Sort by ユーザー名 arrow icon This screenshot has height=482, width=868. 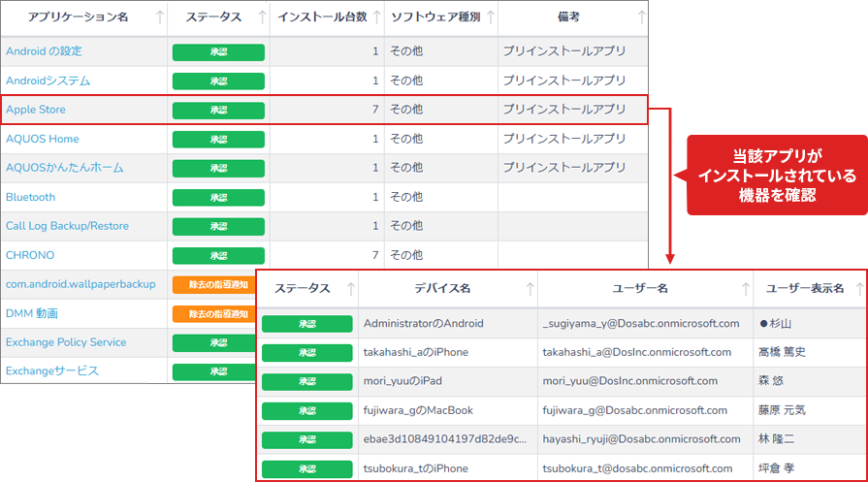tap(745, 288)
